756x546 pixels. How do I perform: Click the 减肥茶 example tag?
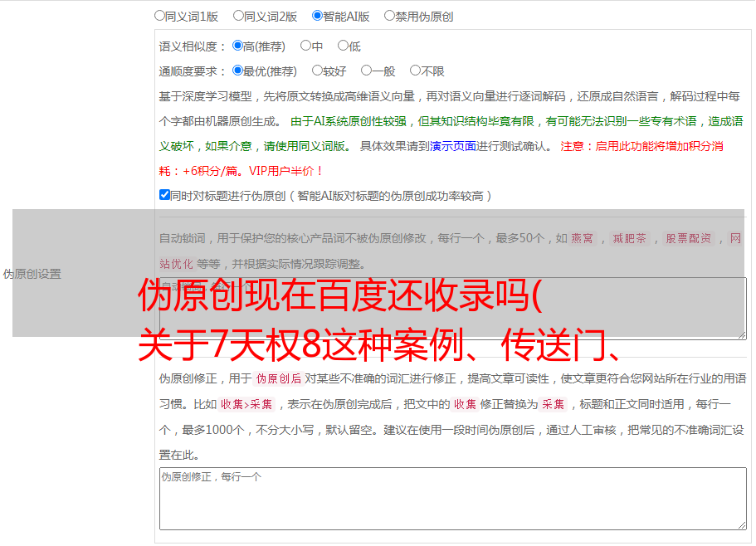coord(629,238)
